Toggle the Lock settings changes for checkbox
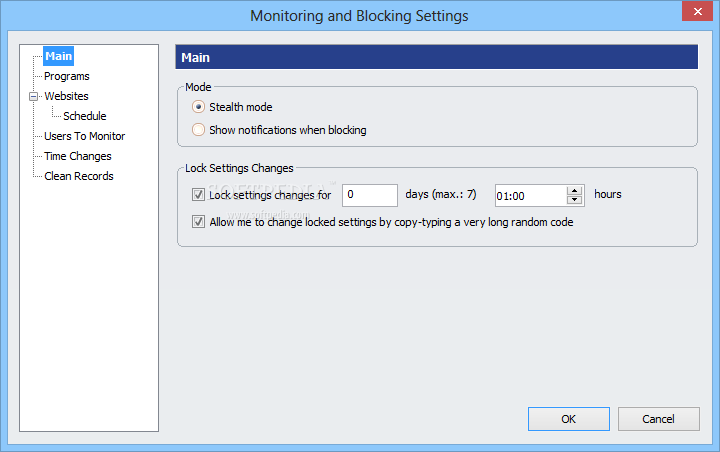 (x=198, y=195)
